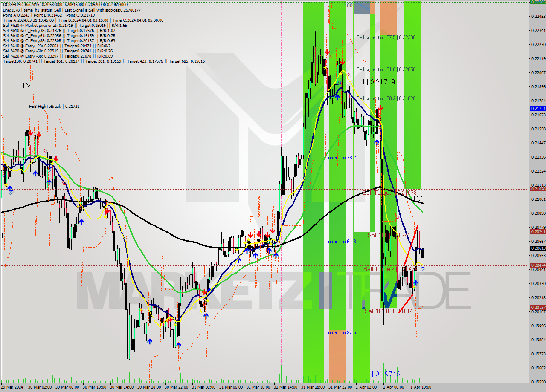Click the '30 Mar 18:00' time label
Image resolution: width=546 pixels, height=392 pixels.
[149, 387]
